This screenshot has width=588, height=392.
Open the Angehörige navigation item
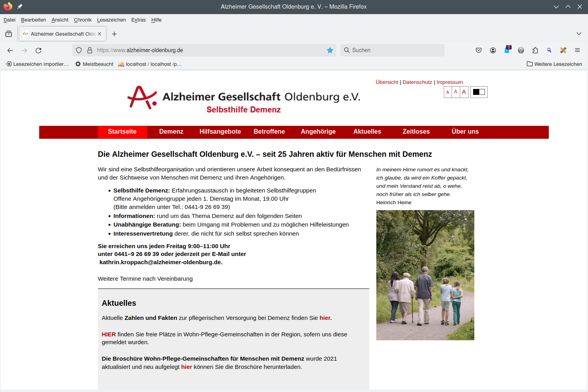point(318,132)
